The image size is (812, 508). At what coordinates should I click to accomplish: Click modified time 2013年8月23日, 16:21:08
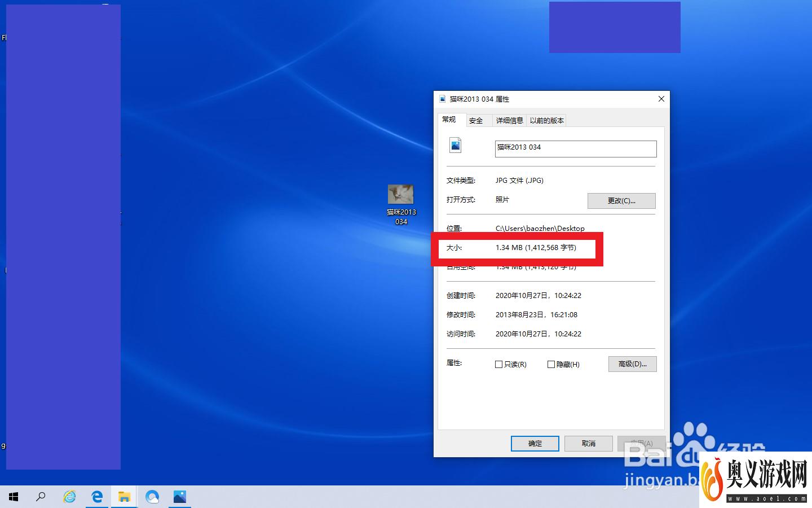536,315
